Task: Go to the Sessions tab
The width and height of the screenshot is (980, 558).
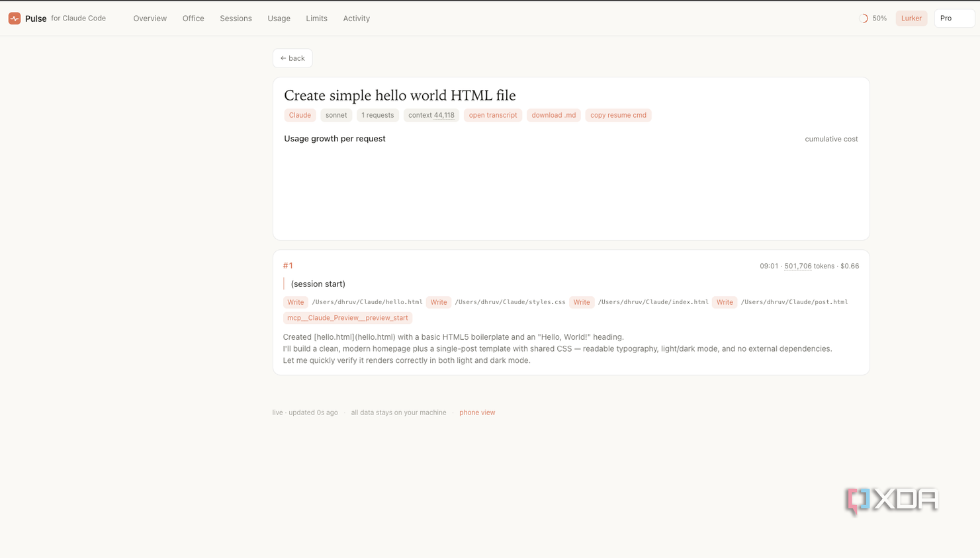Action: click(236, 19)
